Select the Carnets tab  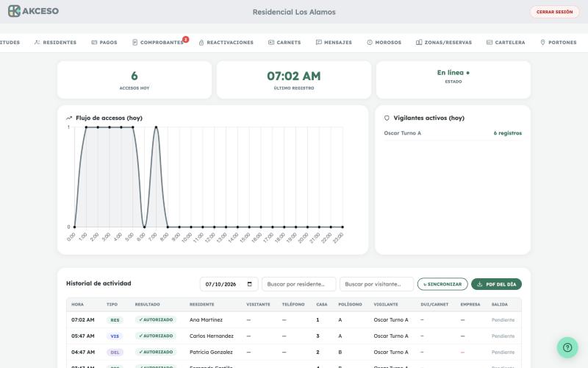click(284, 43)
